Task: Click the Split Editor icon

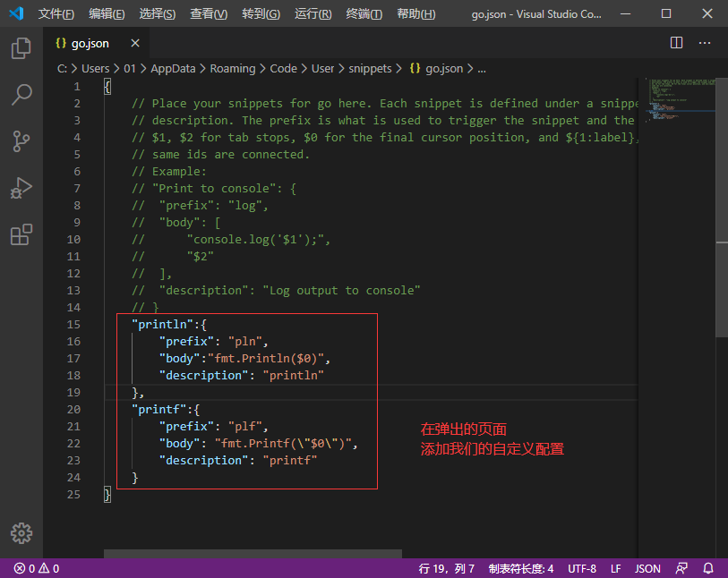Action: point(676,42)
